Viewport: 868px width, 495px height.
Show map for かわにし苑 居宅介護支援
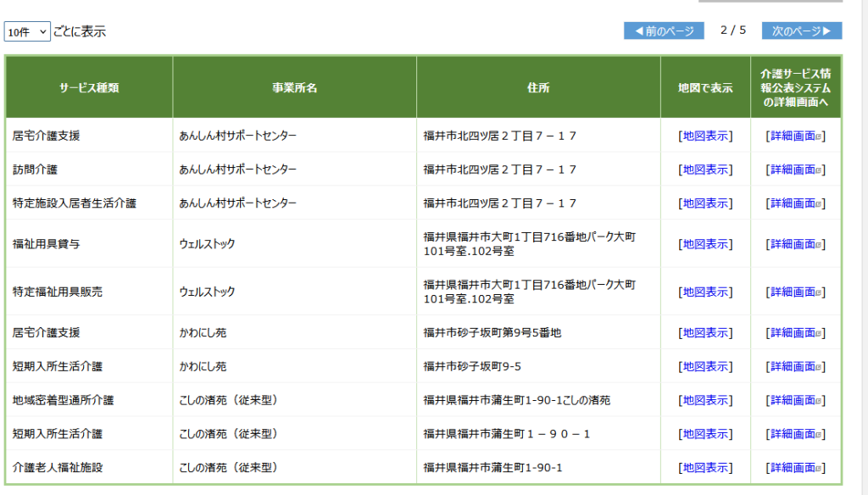(x=705, y=332)
